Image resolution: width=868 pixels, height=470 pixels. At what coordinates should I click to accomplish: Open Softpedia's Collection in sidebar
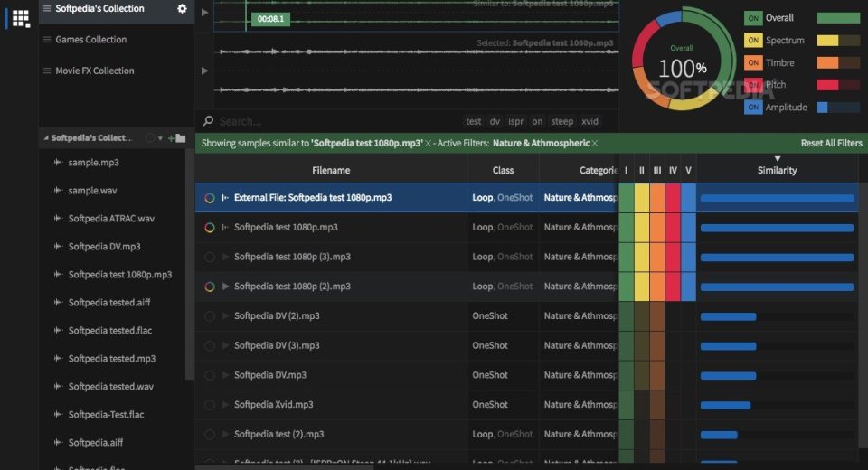coord(99,8)
